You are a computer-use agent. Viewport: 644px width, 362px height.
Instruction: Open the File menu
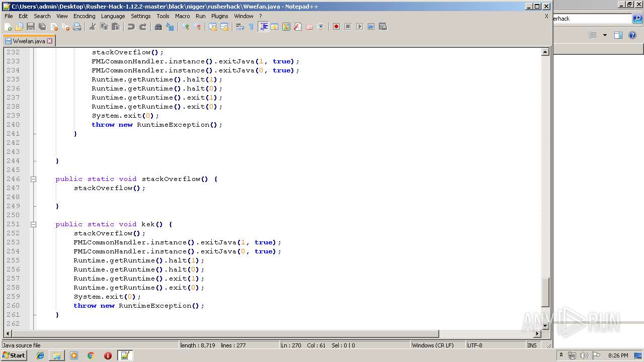(x=9, y=16)
